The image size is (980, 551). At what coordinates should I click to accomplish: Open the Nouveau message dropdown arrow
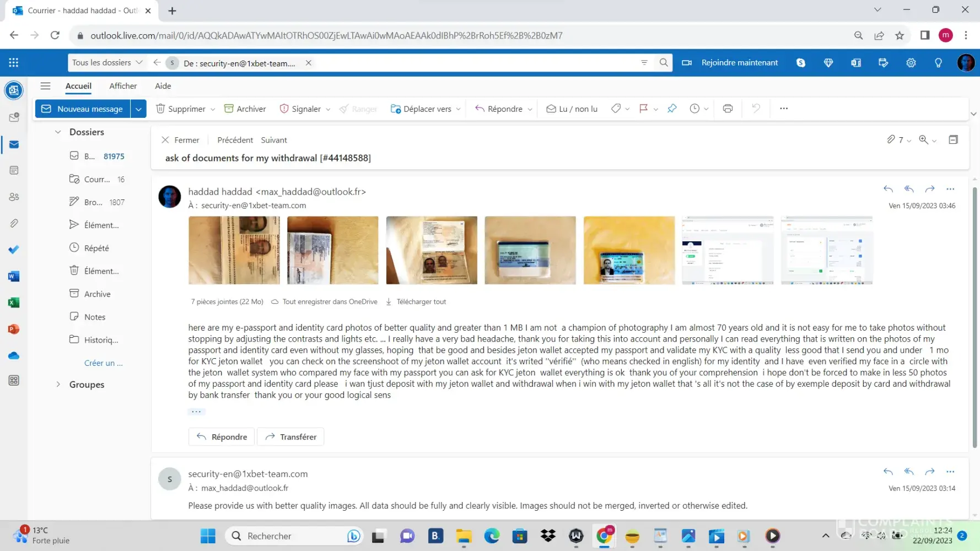coord(138,109)
